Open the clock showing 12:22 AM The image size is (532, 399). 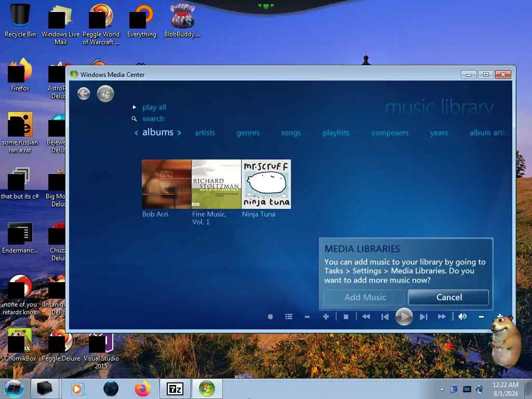506,389
